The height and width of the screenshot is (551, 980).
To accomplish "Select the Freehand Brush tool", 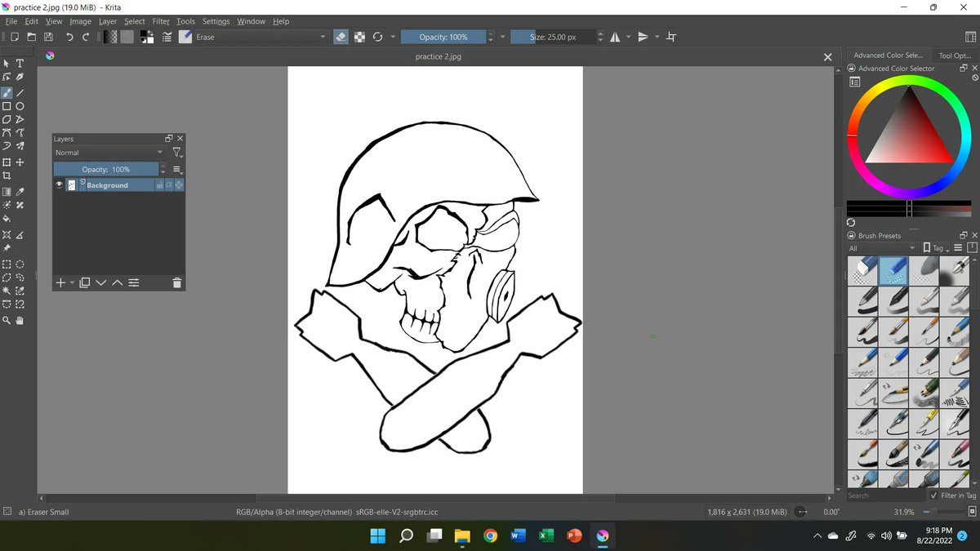I will [7, 93].
